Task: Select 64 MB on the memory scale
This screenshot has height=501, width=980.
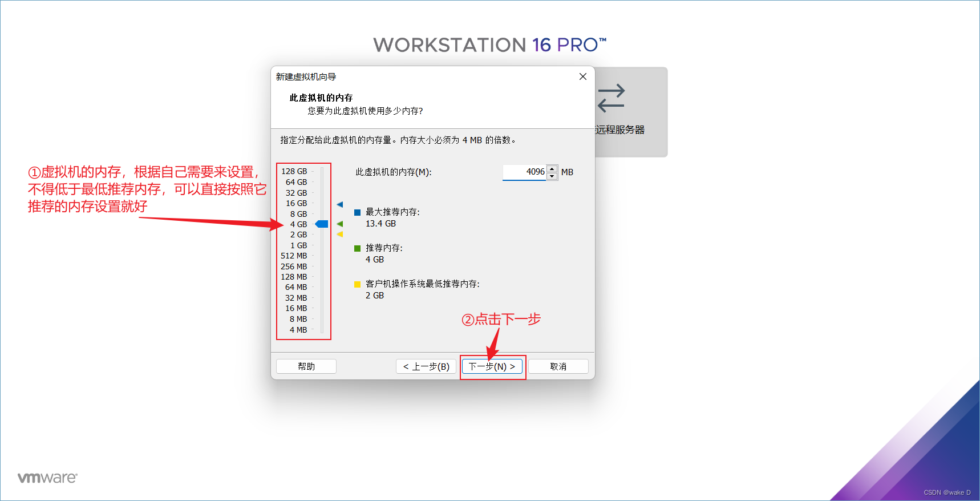Action: [297, 287]
